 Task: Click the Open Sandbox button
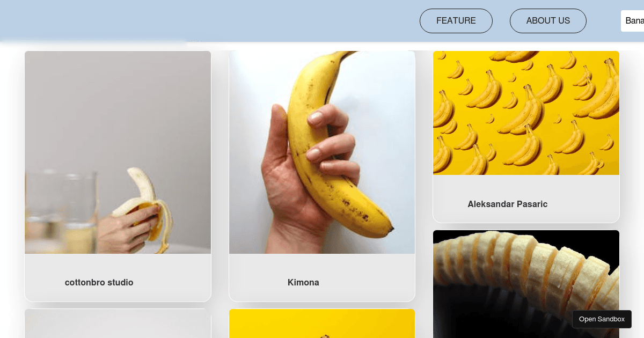coord(602,319)
